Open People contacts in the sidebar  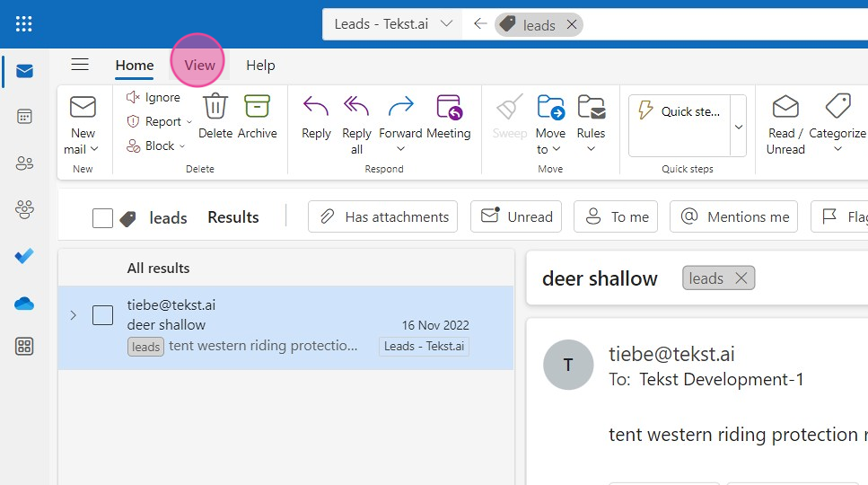24,163
